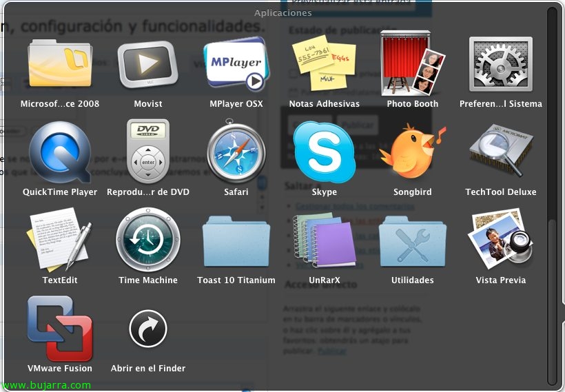The image size is (565, 392).
Task: Launch QuickTime Player
Action: tap(60, 153)
